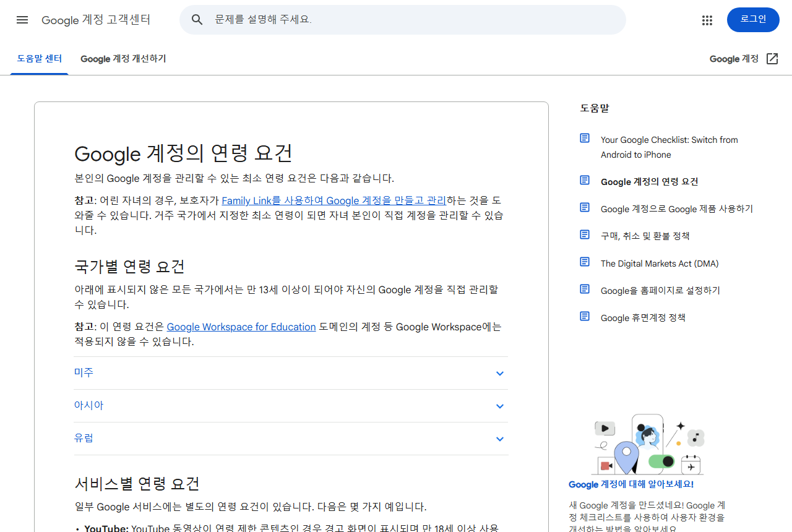Click the 국가별 연령 요건 heading

point(129,267)
